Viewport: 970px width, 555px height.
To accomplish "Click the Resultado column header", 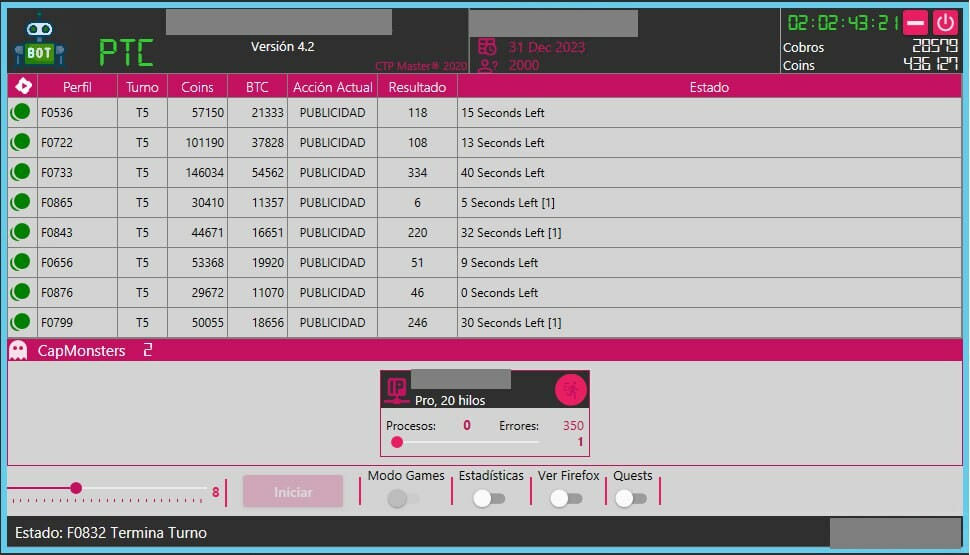I will [x=417, y=87].
